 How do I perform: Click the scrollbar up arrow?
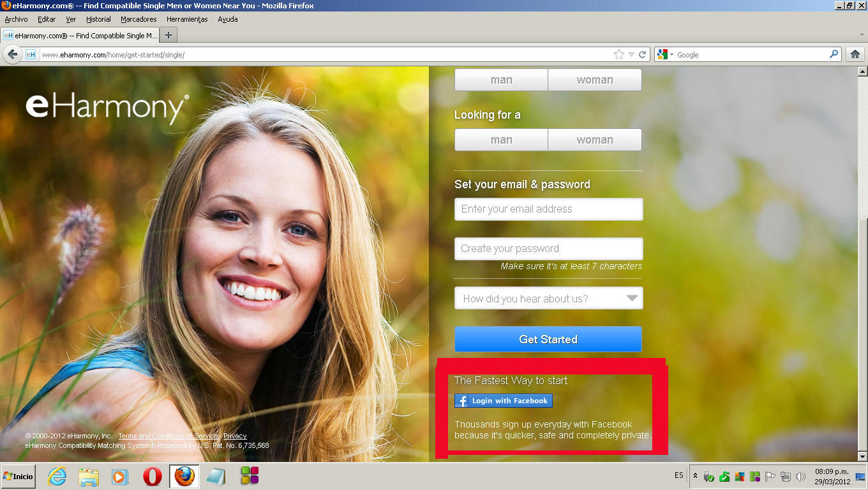click(x=862, y=71)
